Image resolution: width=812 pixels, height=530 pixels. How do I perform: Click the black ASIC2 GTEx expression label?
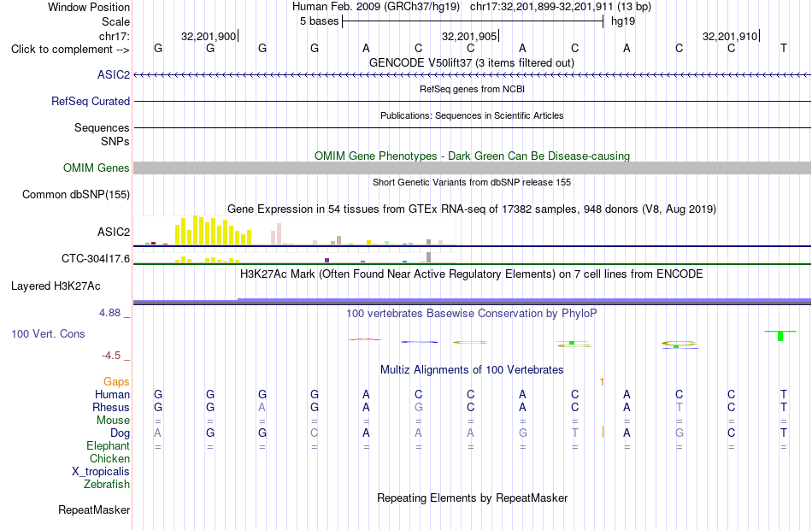tap(114, 232)
